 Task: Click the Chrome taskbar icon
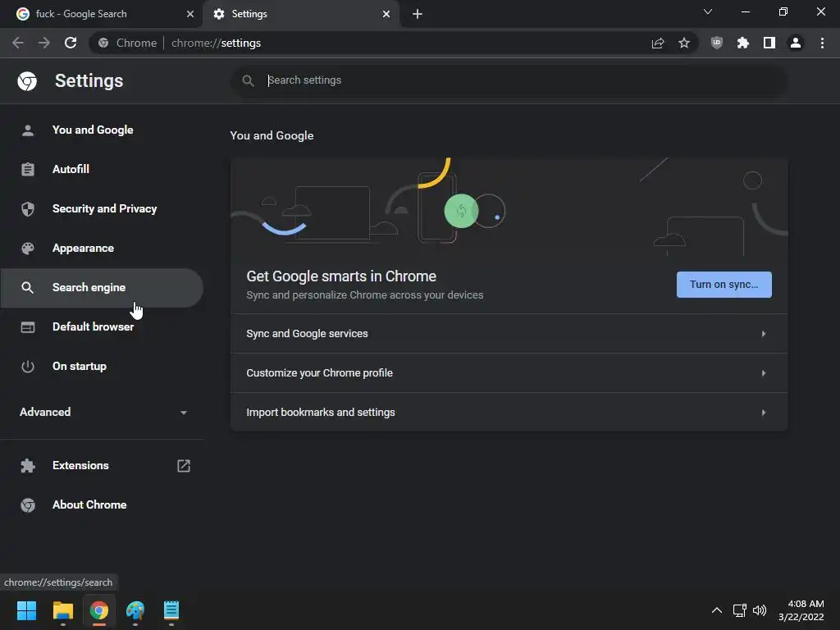[x=99, y=610]
